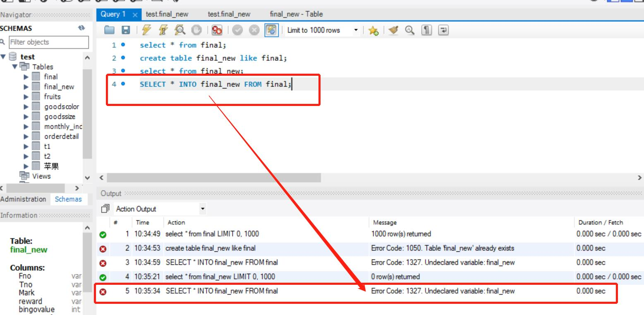The height and width of the screenshot is (315, 644).
Task: Save snippet with star-plus icon
Action: click(x=373, y=30)
